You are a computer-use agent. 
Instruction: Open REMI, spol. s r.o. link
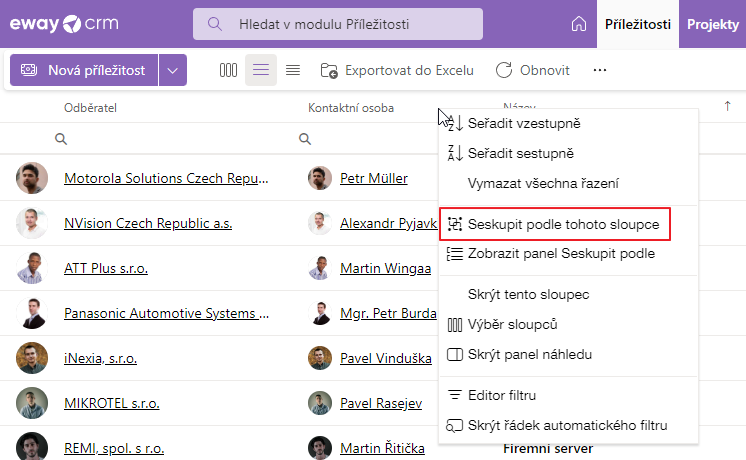coord(114,448)
